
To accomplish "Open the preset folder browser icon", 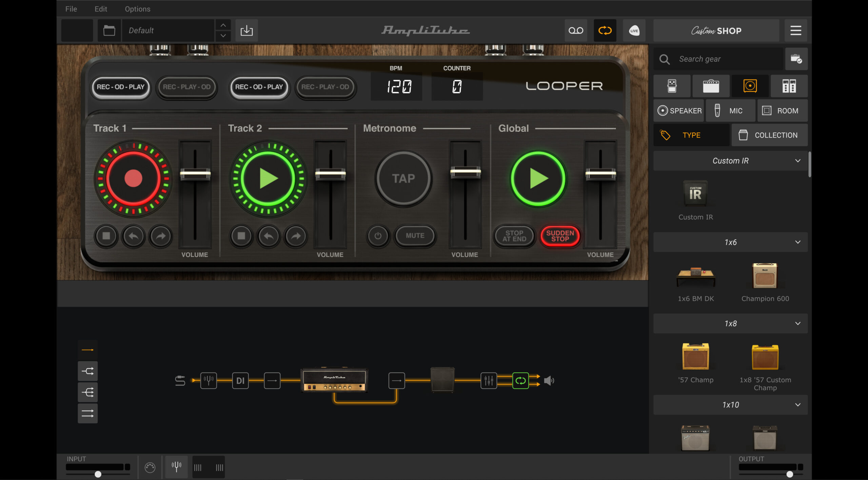I will click(109, 30).
